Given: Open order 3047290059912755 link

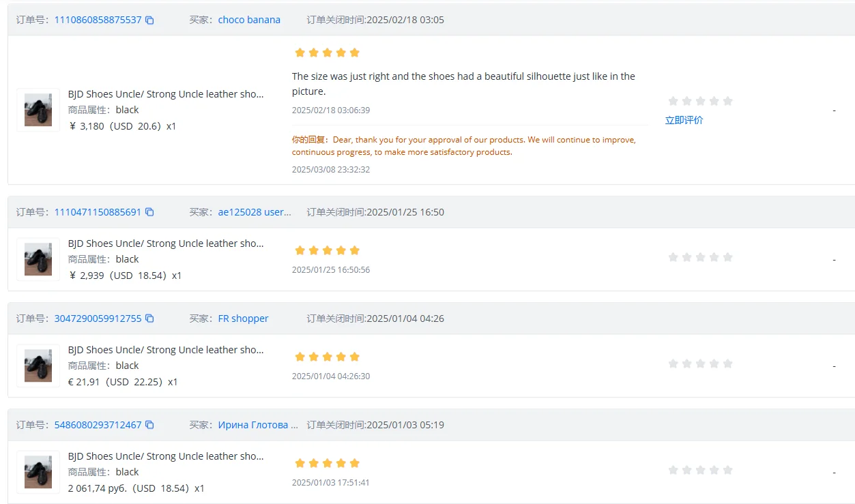Looking at the screenshot, I should (98, 318).
